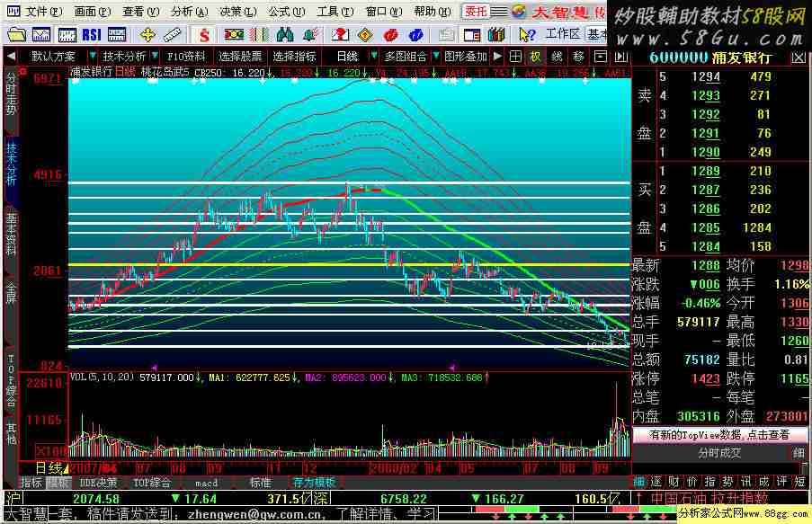
Task: Select the 财 tab in quote panel
Action: (674, 482)
